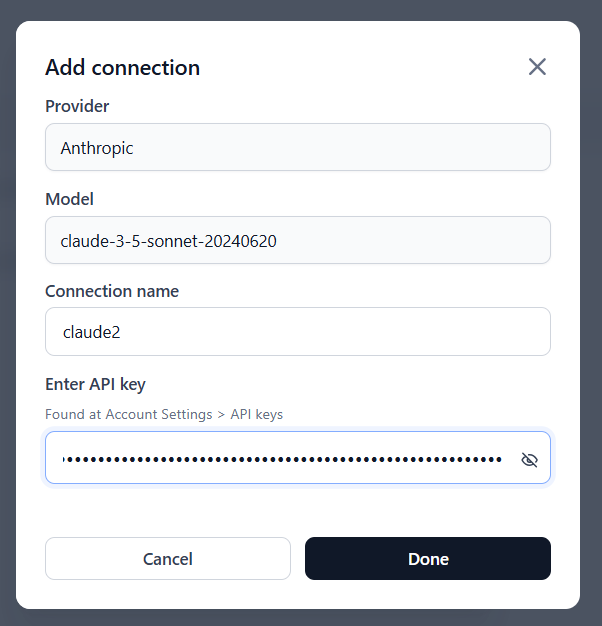Click the Account Settings hint text

coord(164,414)
